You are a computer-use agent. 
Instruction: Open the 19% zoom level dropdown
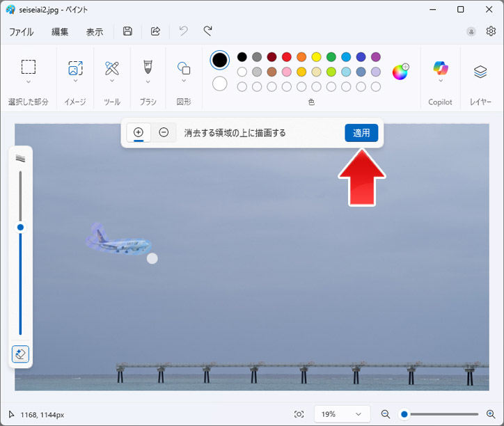click(x=342, y=414)
